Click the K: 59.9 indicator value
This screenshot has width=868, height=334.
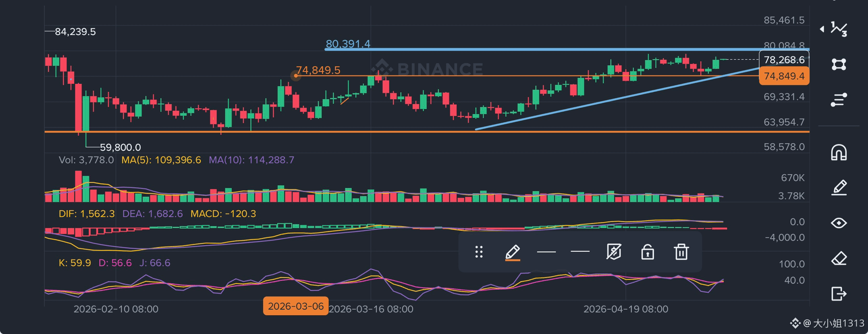75,263
